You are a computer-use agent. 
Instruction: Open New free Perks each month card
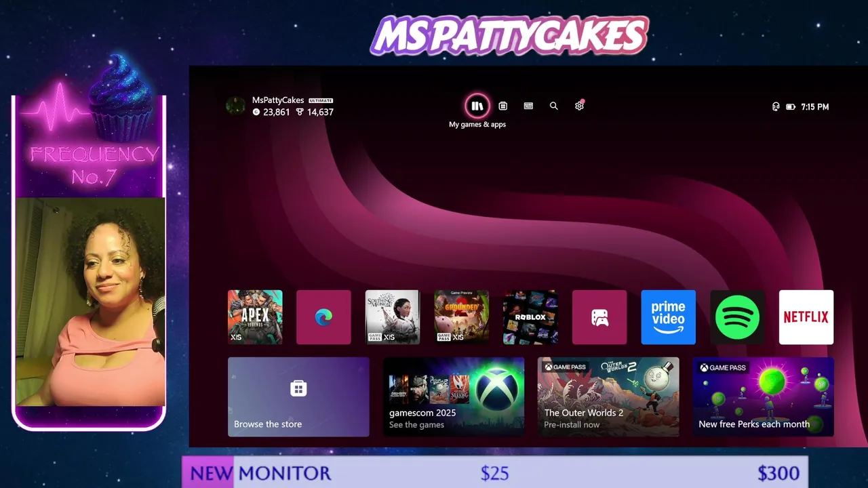click(763, 397)
